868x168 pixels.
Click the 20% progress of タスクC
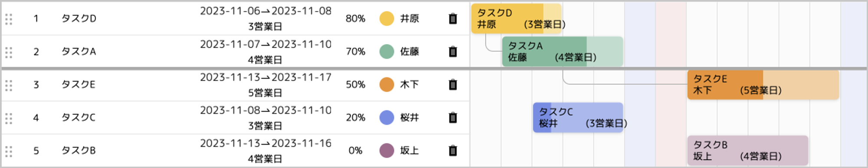click(355, 117)
